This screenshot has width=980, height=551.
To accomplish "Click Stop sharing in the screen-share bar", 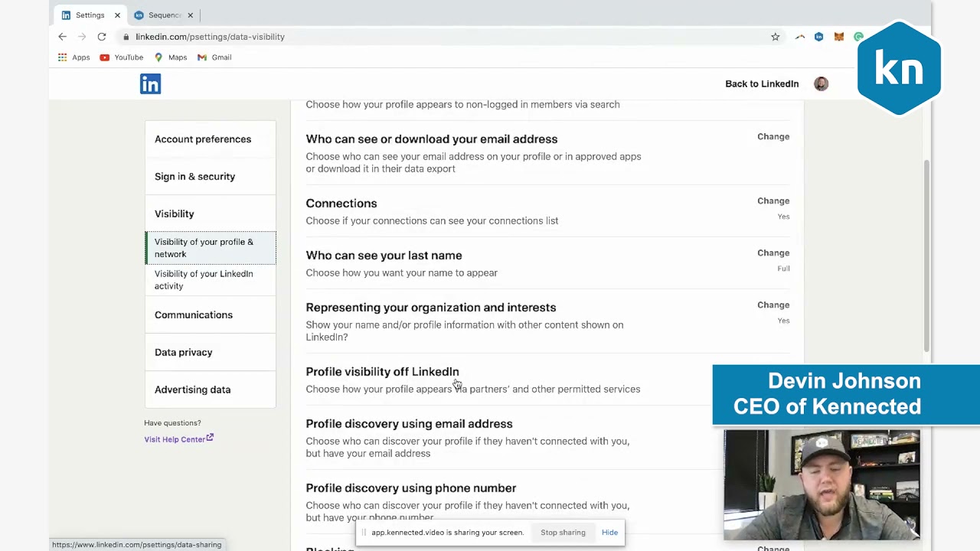I will pyautogui.click(x=563, y=533).
